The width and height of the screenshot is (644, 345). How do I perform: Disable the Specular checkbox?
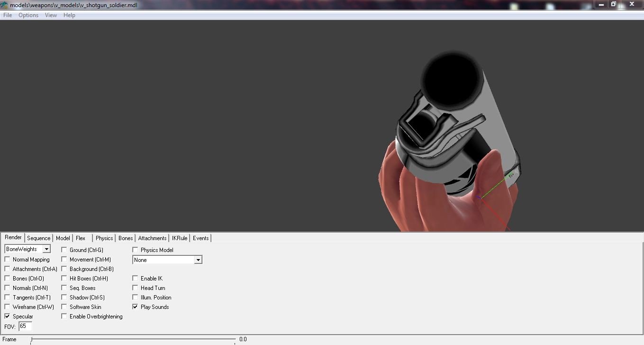[x=7, y=317]
